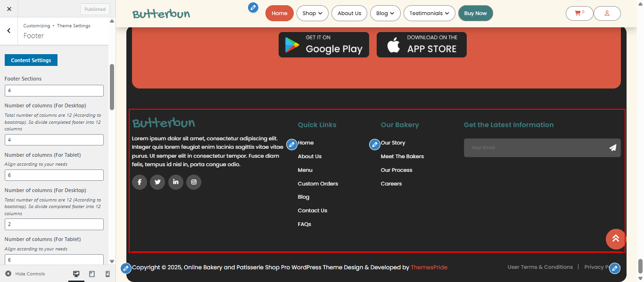Image resolution: width=644 pixels, height=282 pixels.
Task: Open the ThemesPride link in the copyright bar
Action: tap(429, 267)
